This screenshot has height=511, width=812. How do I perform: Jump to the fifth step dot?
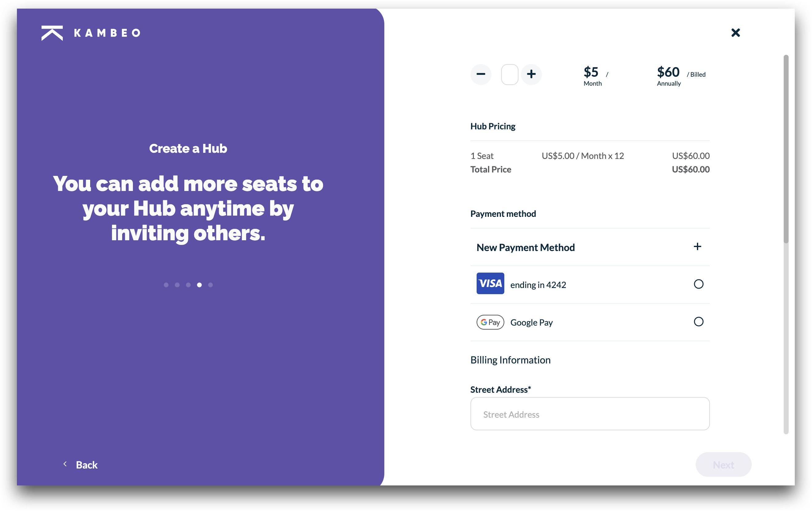(210, 285)
